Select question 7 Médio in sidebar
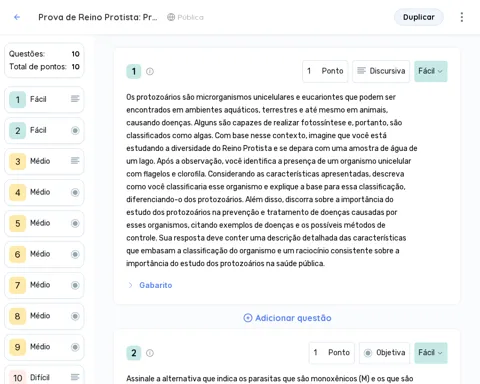The image size is (480, 384). 44,285
